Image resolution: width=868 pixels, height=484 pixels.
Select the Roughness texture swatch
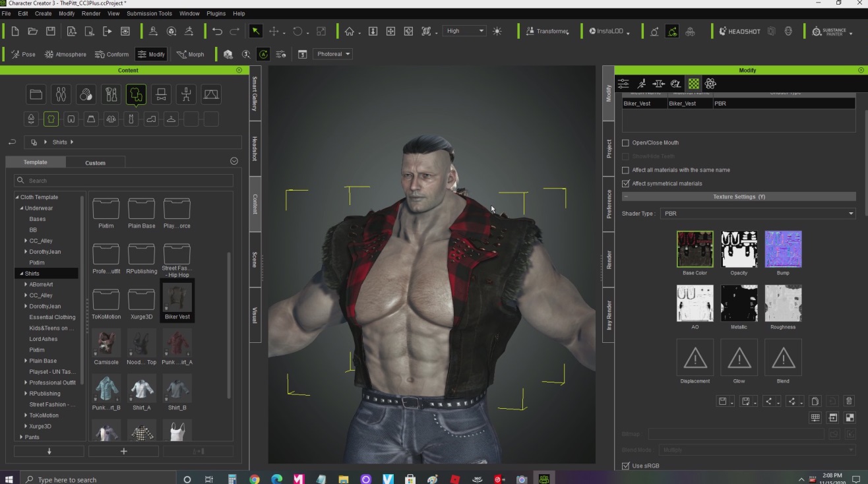pyautogui.click(x=783, y=303)
